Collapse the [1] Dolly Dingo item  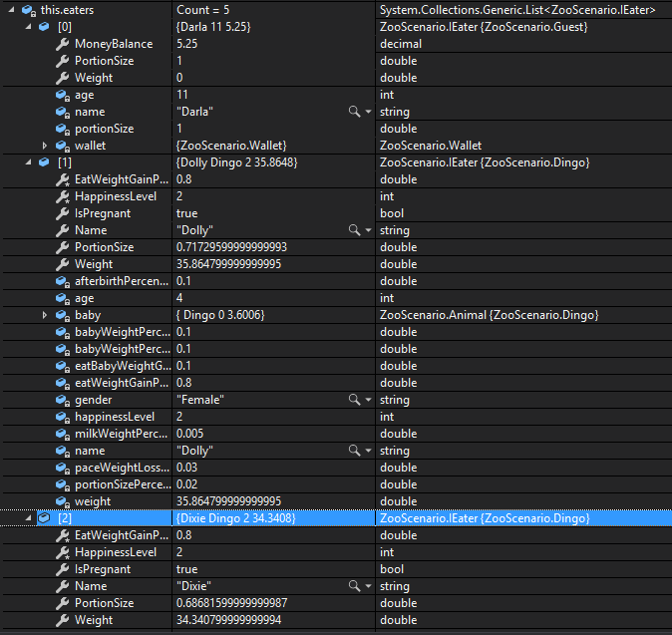click(28, 162)
